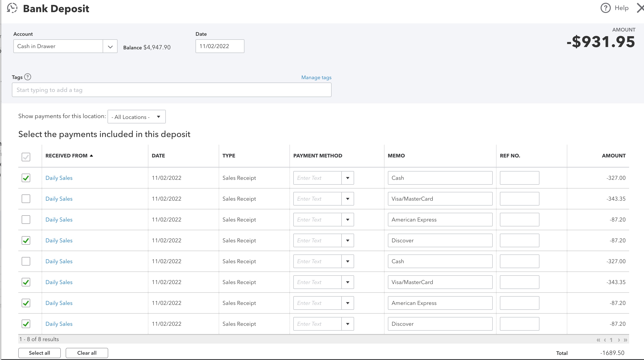This screenshot has width=644, height=360.
Task: Sort table by the TYPE column header
Action: (229, 156)
